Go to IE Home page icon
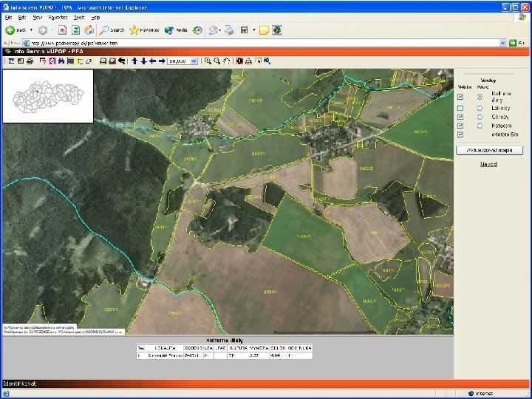 pyautogui.click(x=89, y=30)
